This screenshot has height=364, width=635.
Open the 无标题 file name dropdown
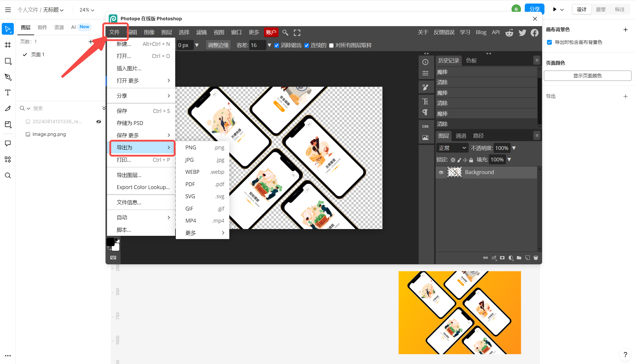[x=53, y=10]
